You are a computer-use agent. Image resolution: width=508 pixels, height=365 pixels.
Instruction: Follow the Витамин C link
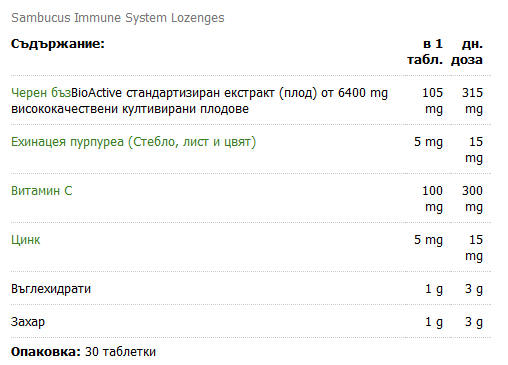tap(42, 191)
